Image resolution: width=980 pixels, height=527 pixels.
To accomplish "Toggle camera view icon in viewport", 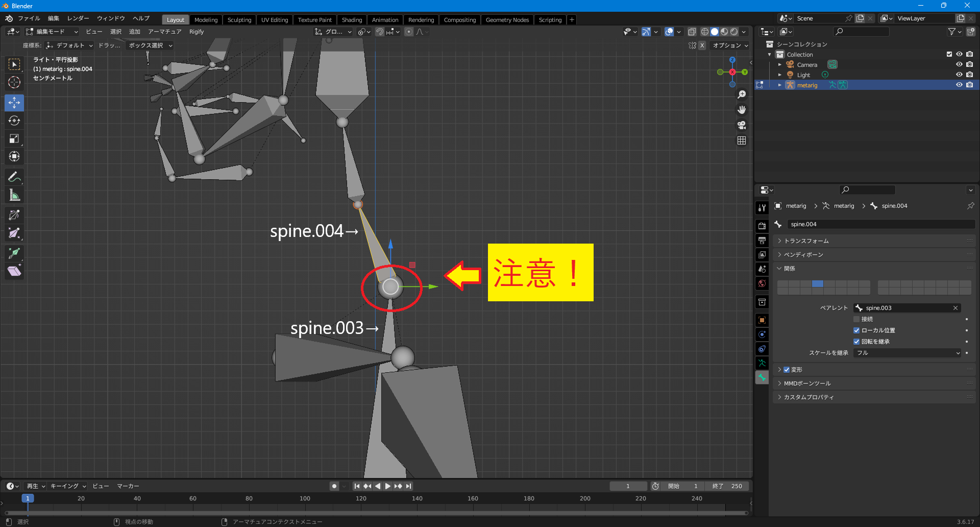I will coord(742,125).
